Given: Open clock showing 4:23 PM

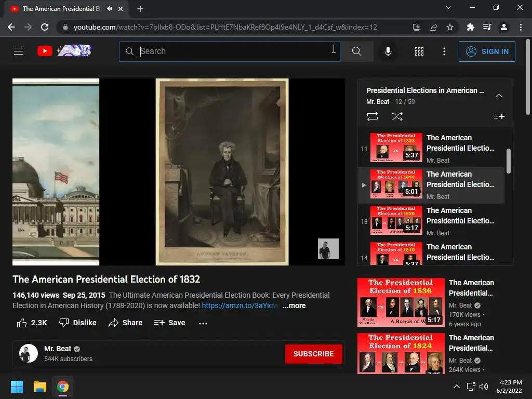Looking at the screenshot, I should coord(509,387).
